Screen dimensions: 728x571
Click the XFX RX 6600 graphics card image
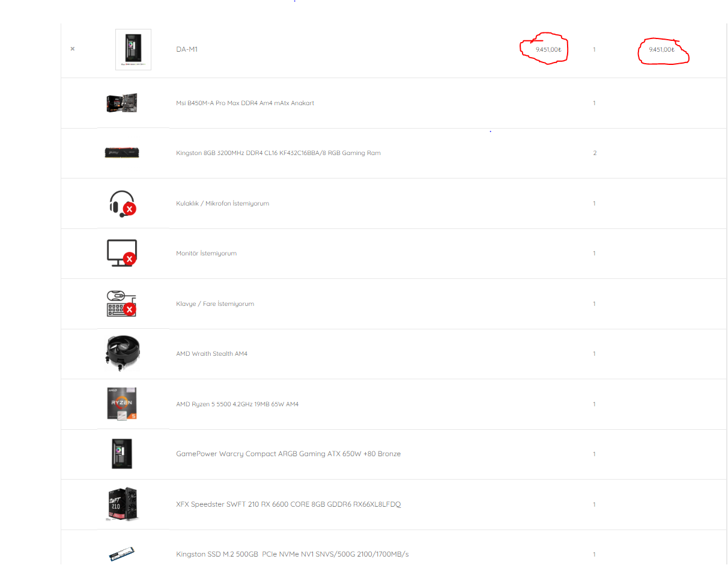[x=122, y=504]
